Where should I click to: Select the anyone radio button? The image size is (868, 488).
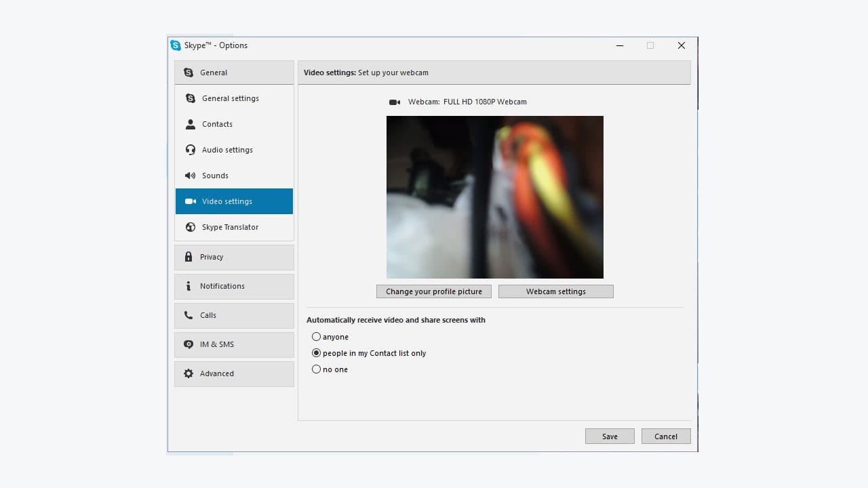point(316,336)
